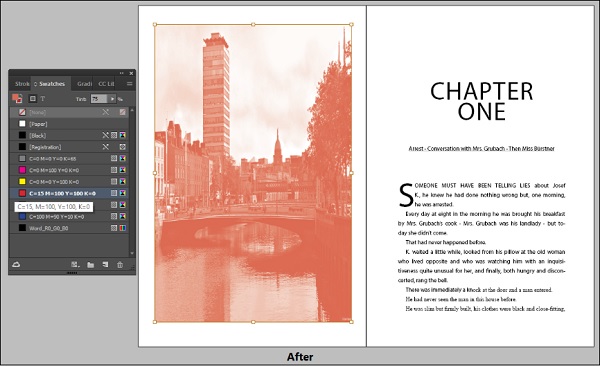Open the Show Swatch Kinds menu button
600x366 pixels.
coord(75,265)
